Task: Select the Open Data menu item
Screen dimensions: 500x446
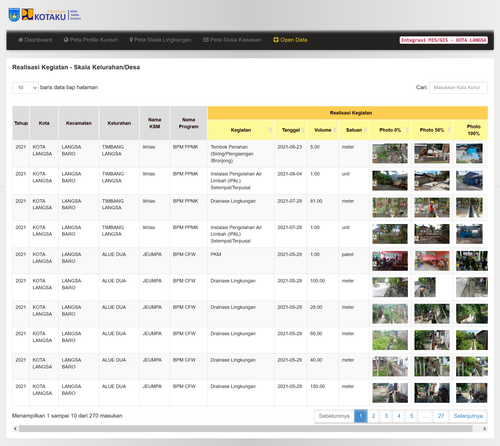Action: coord(290,40)
